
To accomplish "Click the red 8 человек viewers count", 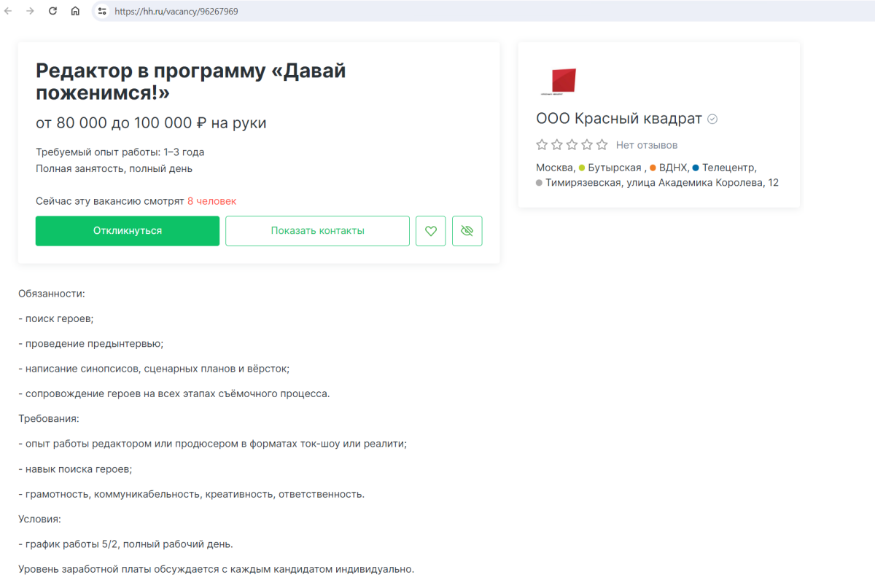I will click(x=211, y=201).
